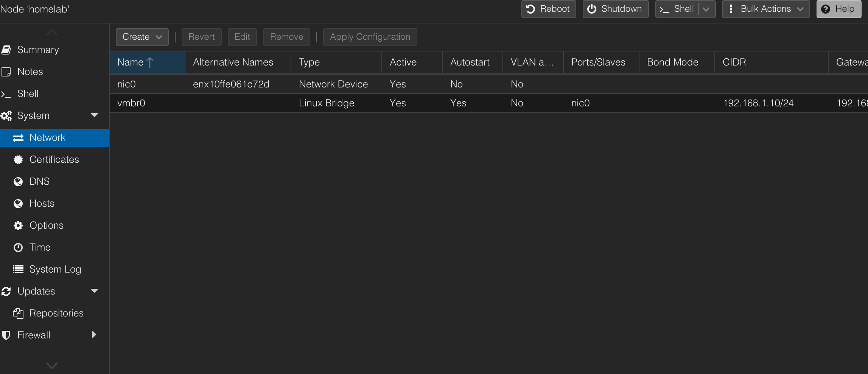Open the Create dropdown menu

(142, 37)
